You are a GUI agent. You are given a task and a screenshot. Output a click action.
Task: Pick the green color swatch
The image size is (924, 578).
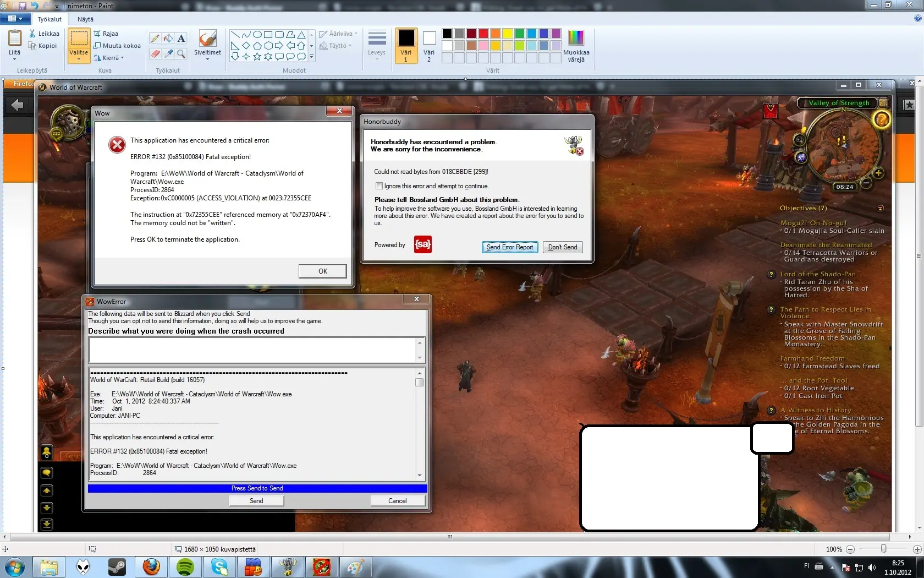point(520,34)
